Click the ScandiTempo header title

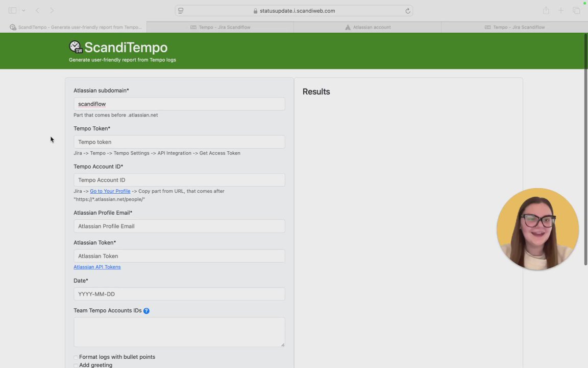click(126, 48)
